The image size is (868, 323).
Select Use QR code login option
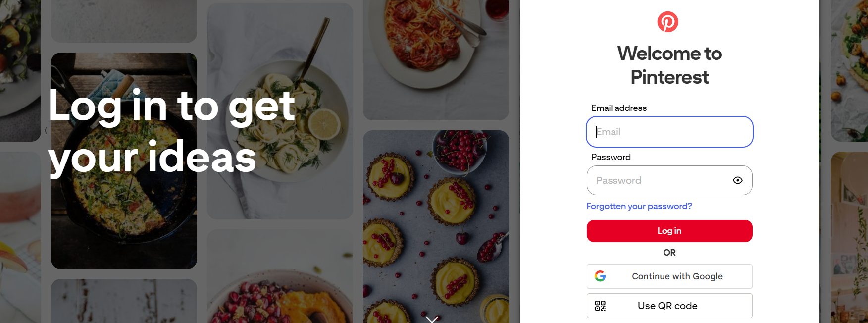pyautogui.click(x=669, y=306)
